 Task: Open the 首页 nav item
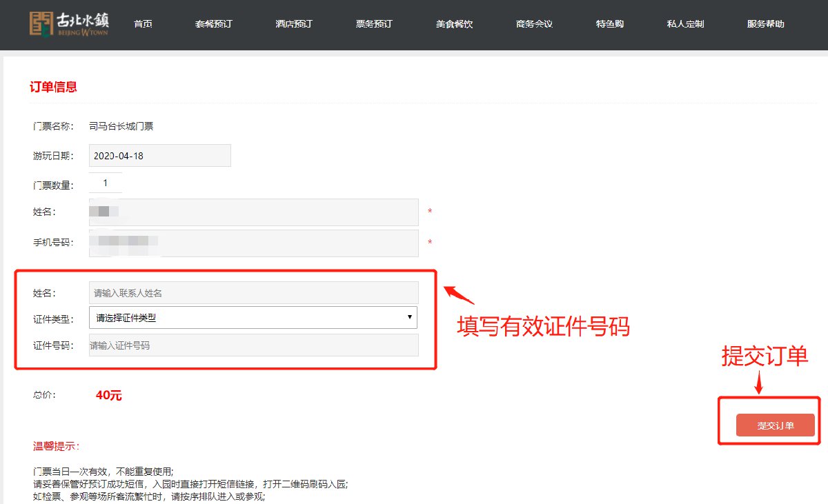point(143,23)
